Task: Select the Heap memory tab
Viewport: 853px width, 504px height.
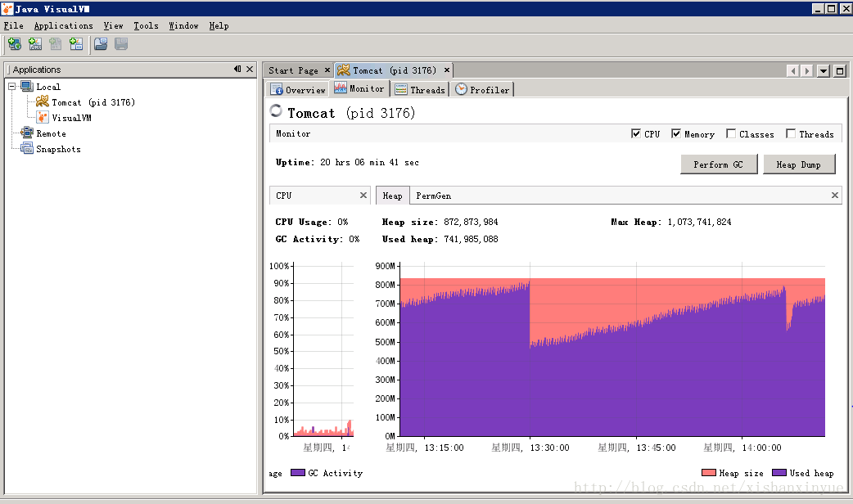Action: click(392, 196)
